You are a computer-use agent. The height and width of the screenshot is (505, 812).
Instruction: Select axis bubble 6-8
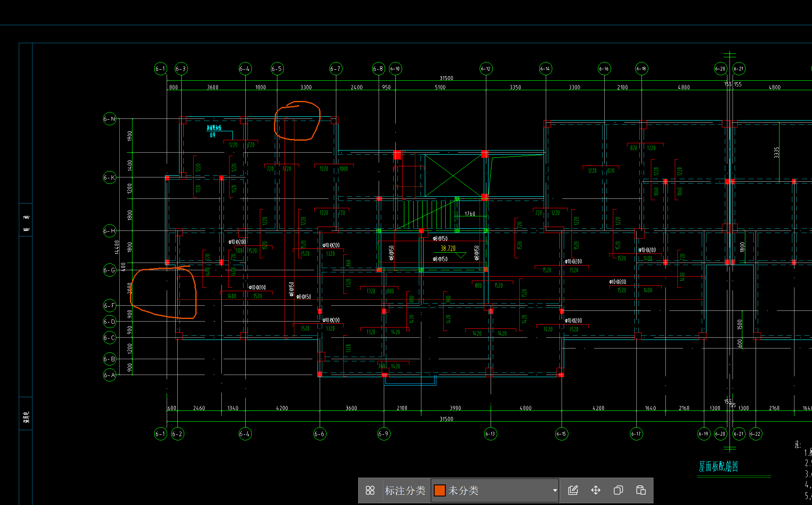point(378,69)
